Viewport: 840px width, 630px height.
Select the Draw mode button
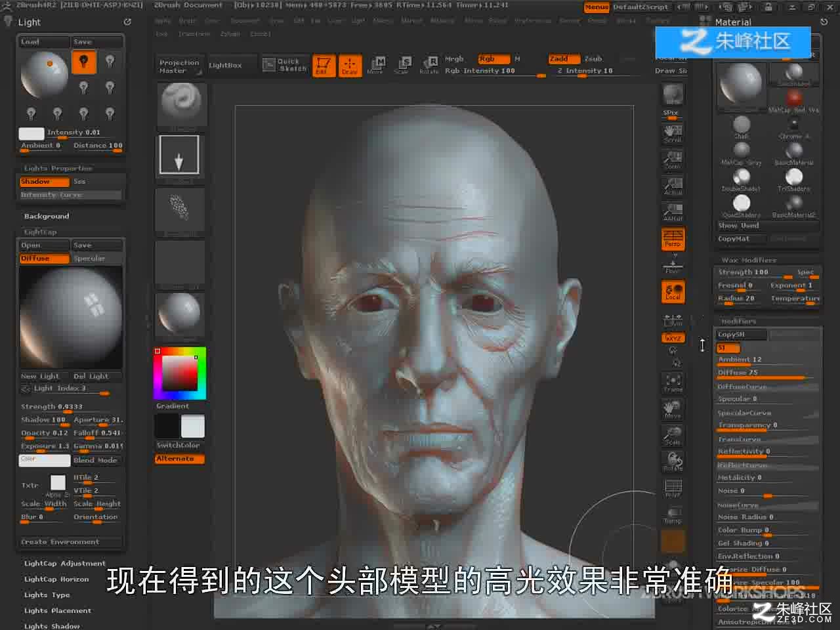coord(349,65)
